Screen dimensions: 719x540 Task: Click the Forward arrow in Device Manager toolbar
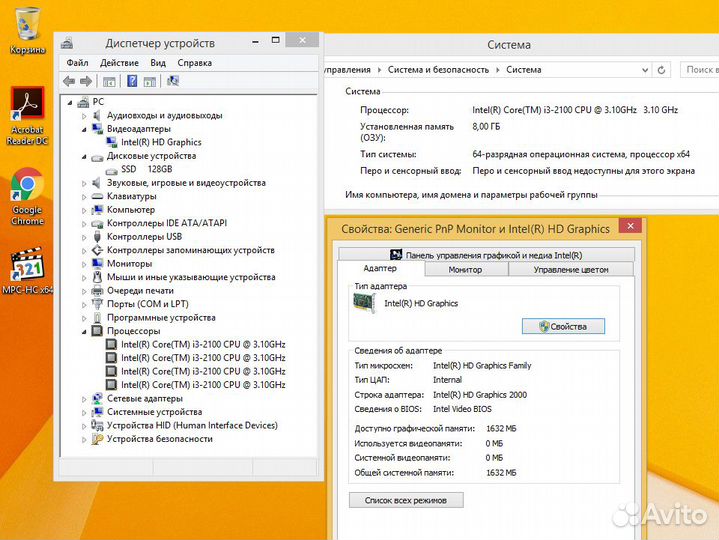coord(85,81)
